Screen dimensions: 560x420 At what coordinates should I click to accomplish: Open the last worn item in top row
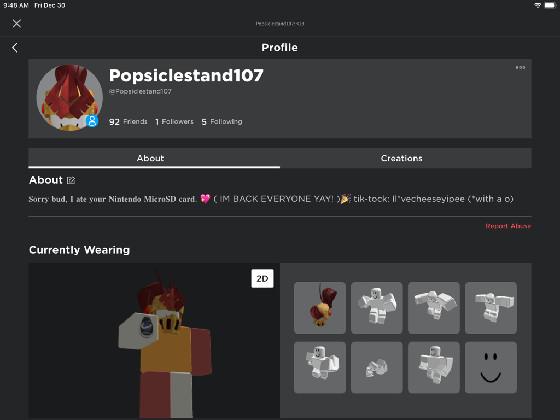point(491,308)
